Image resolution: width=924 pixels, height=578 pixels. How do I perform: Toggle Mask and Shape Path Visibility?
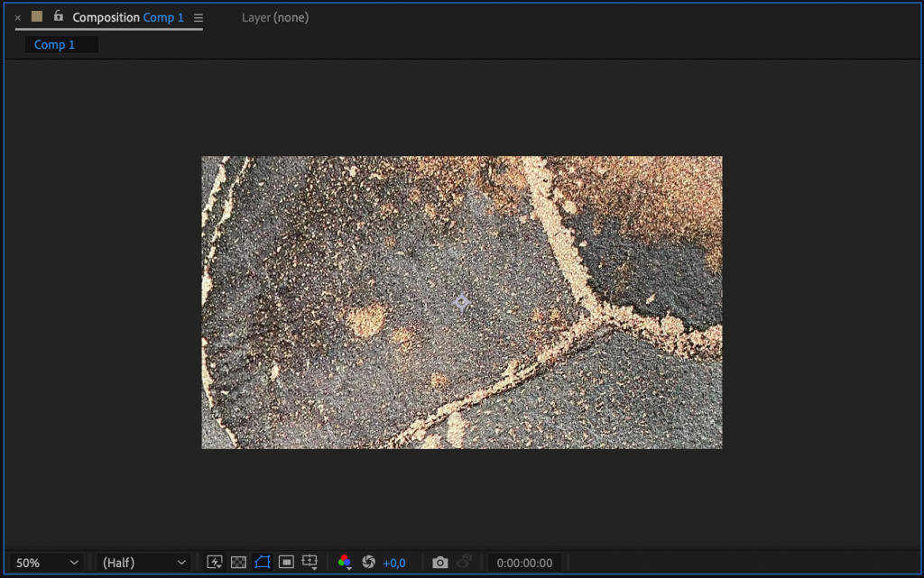[x=263, y=562]
